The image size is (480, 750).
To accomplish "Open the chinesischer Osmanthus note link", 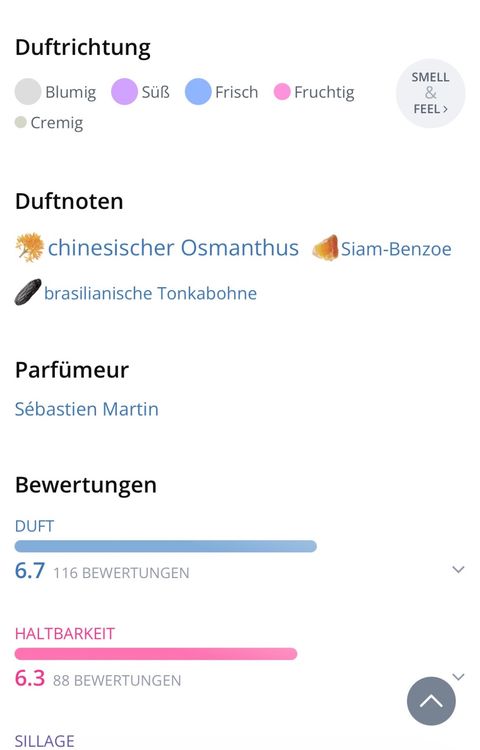I will point(173,248).
